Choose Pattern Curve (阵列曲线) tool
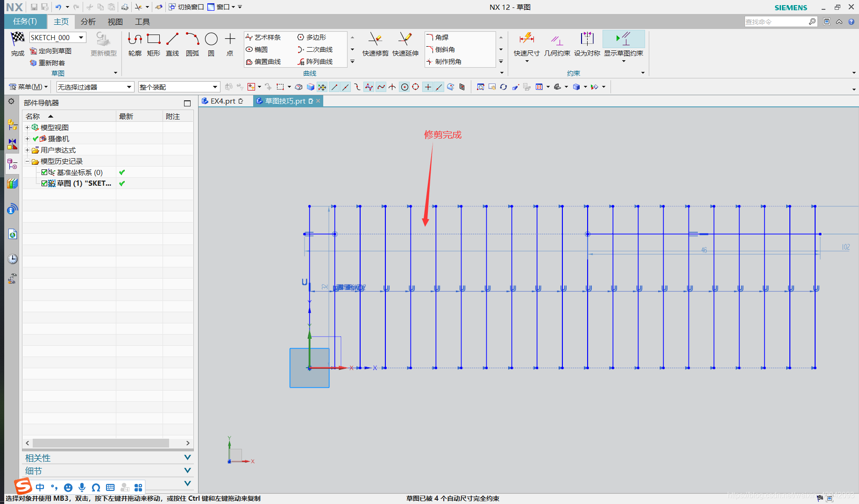The width and height of the screenshot is (859, 504). pyautogui.click(x=315, y=62)
